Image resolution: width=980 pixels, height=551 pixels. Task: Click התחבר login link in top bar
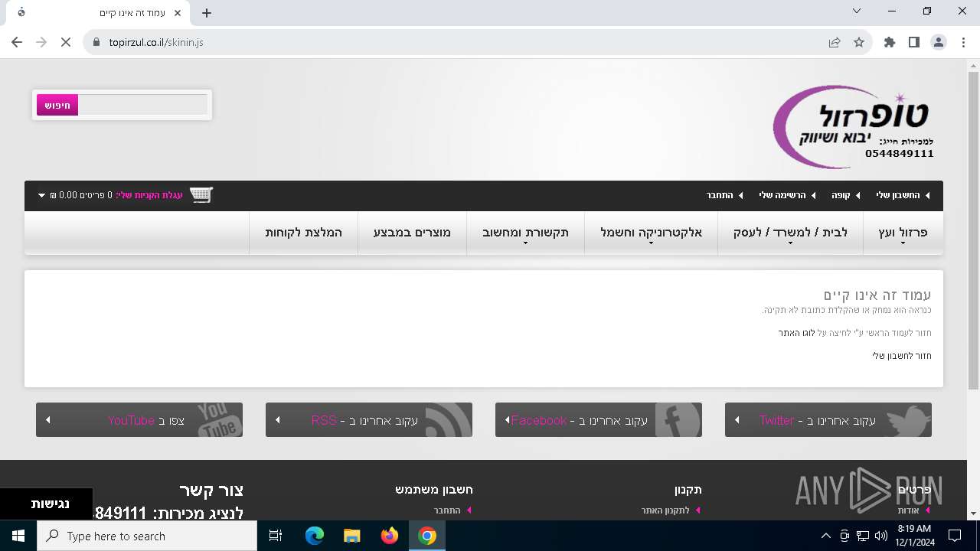pyautogui.click(x=720, y=195)
